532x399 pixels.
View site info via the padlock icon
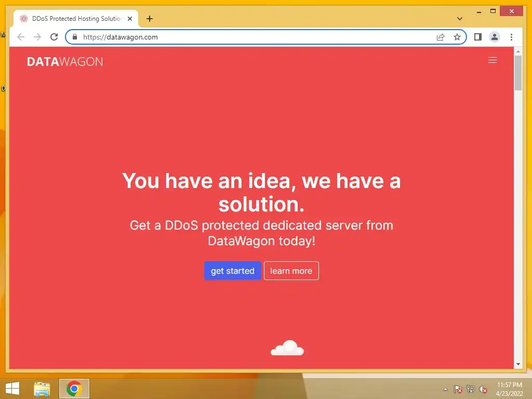(75, 37)
